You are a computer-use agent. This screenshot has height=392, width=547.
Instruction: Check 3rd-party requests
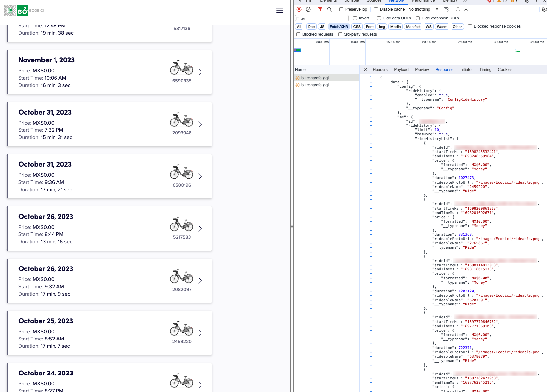(340, 34)
